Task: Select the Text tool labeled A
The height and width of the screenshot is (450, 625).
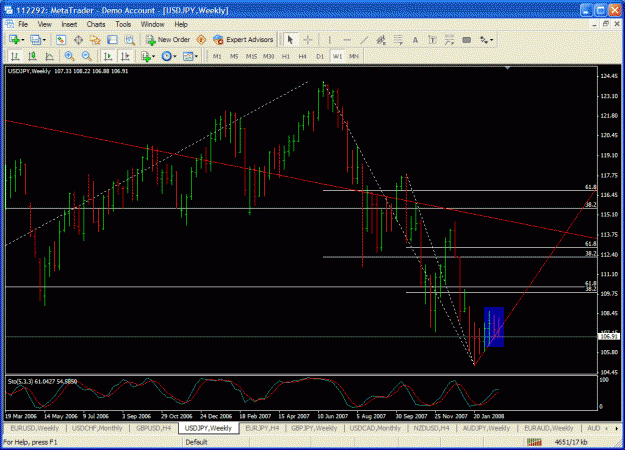Action: point(415,40)
